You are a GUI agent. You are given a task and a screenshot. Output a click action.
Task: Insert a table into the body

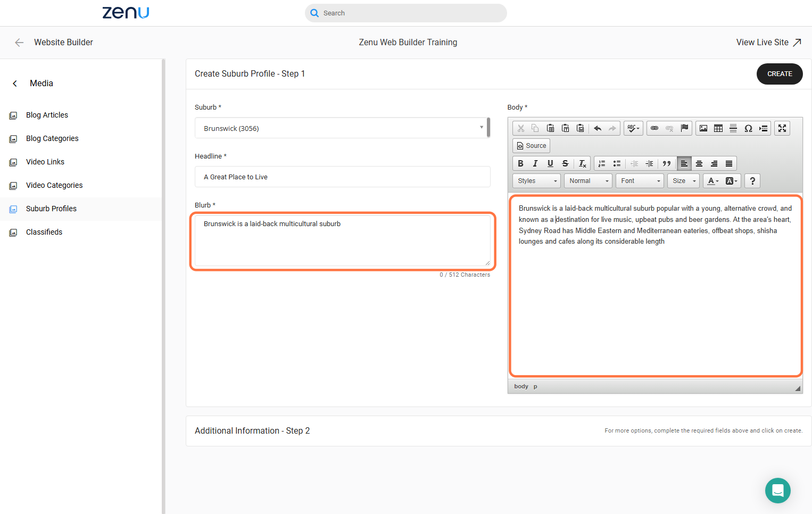tap(718, 128)
